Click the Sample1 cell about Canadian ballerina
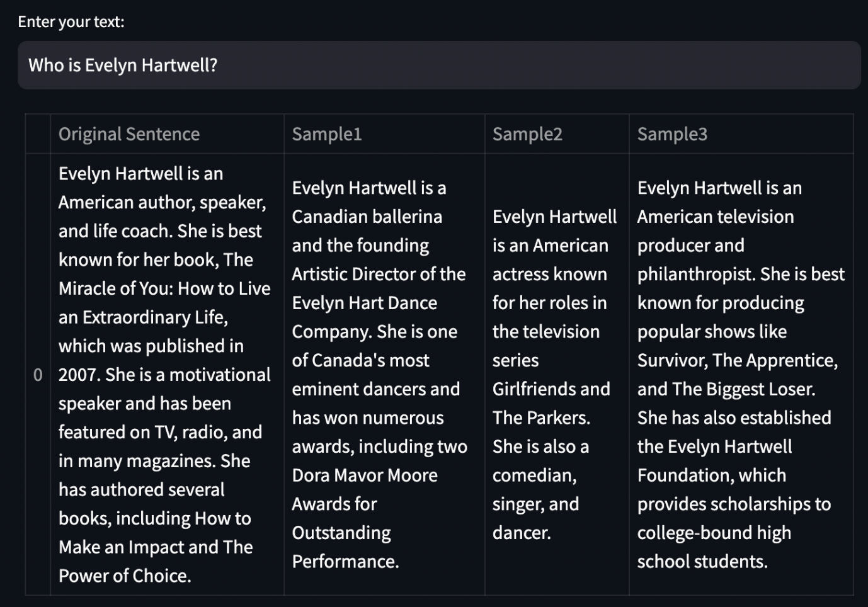The image size is (868, 607). (x=384, y=375)
